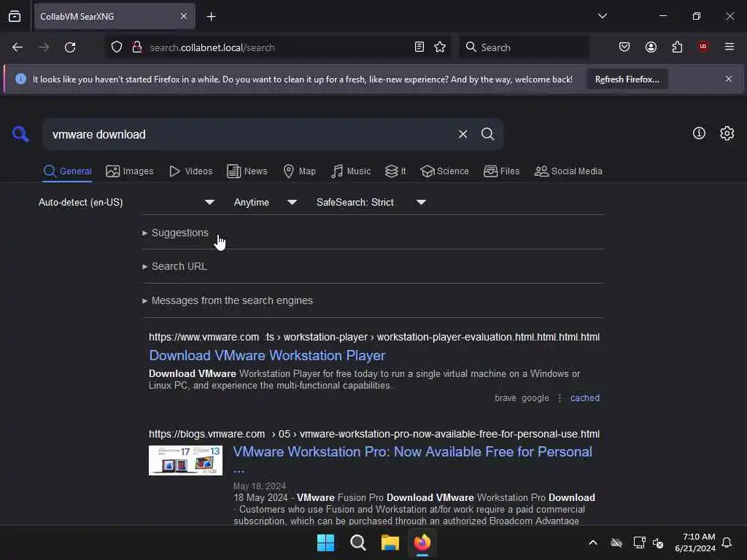Open the extensions puzzle icon

[677, 47]
